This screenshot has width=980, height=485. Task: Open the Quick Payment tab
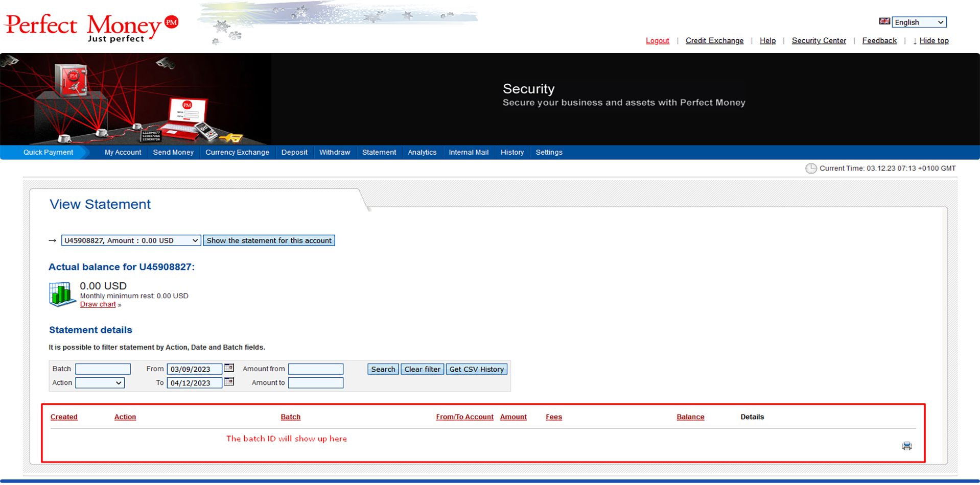click(48, 152)
